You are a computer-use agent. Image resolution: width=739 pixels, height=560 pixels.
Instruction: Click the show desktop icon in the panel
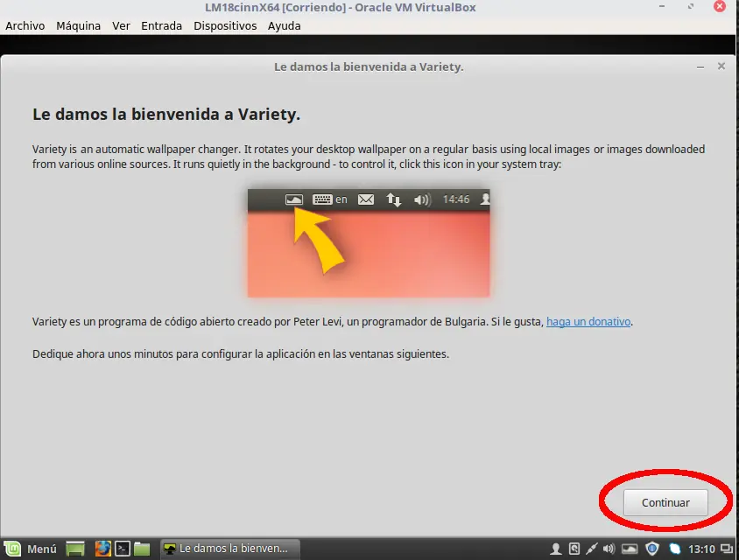pyautogui.click(x=75, y=549)
